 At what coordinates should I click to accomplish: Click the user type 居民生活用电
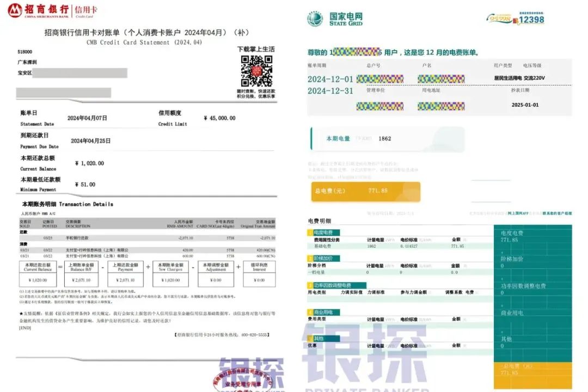[x=508, y=78]
